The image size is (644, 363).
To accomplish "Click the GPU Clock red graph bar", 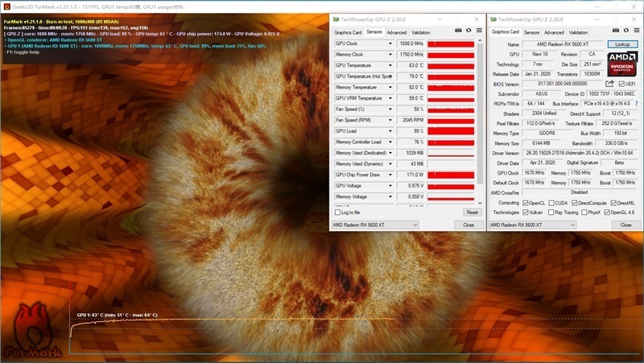I will point(451,43).
